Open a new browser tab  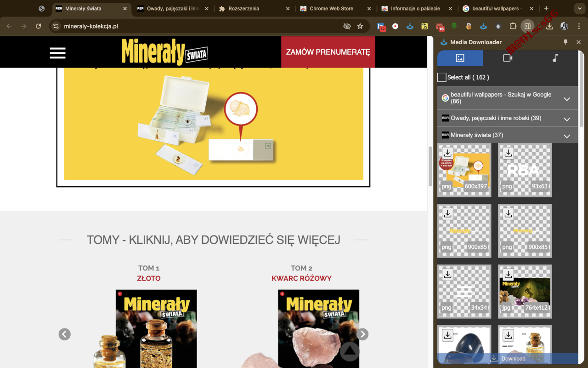[546, 8]
